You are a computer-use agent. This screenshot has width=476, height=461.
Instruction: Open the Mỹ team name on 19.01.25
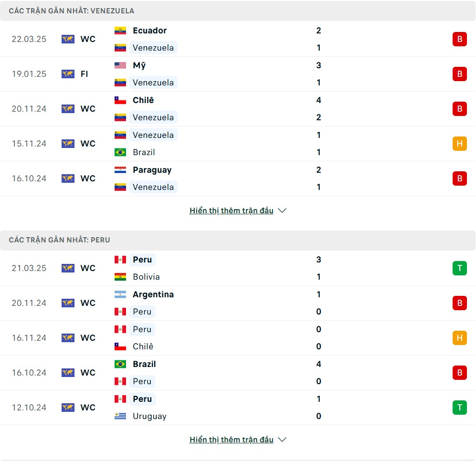click(139, 65)
